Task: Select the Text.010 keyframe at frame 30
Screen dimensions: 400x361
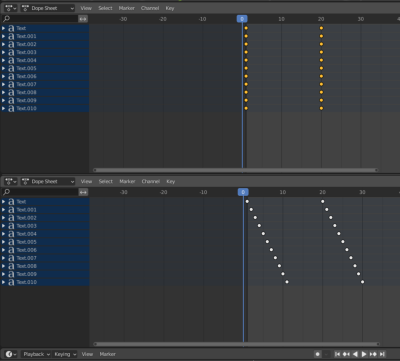Action: [x=362, y=282]
